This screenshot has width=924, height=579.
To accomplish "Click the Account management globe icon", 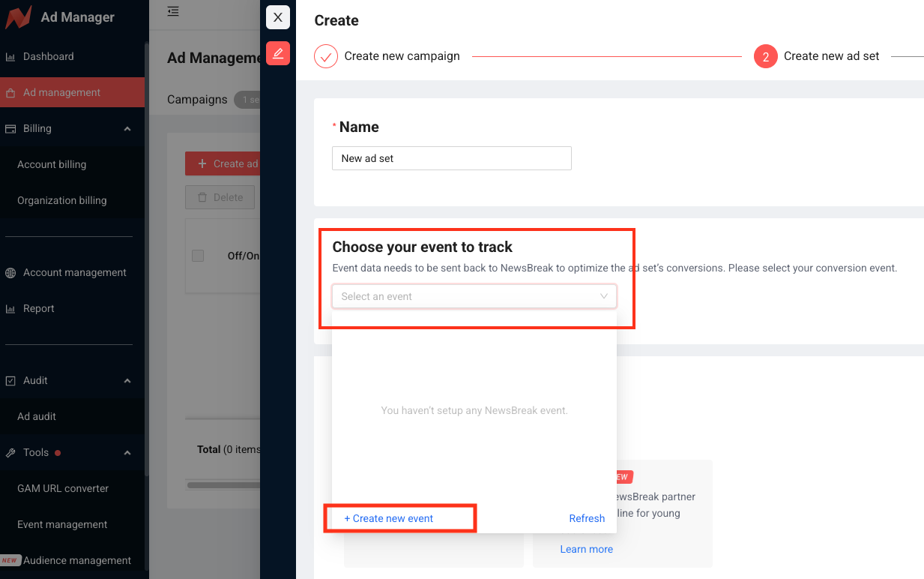I will point(10,273).
